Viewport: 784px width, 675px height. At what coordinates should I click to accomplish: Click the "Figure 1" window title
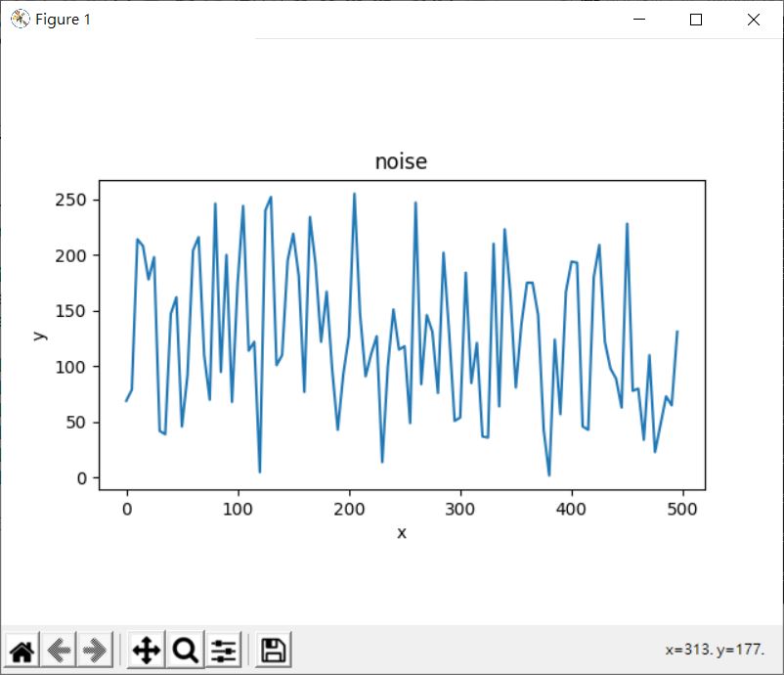(63, 19)
